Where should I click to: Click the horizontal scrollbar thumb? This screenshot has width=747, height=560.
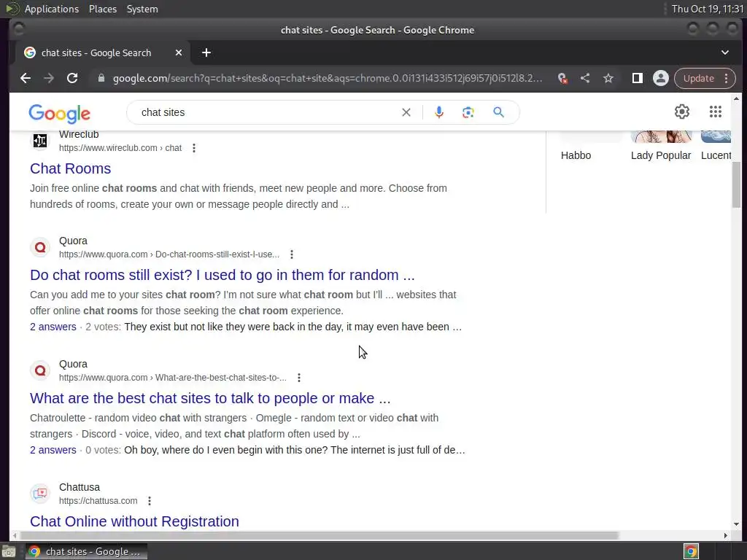[320, 536]
